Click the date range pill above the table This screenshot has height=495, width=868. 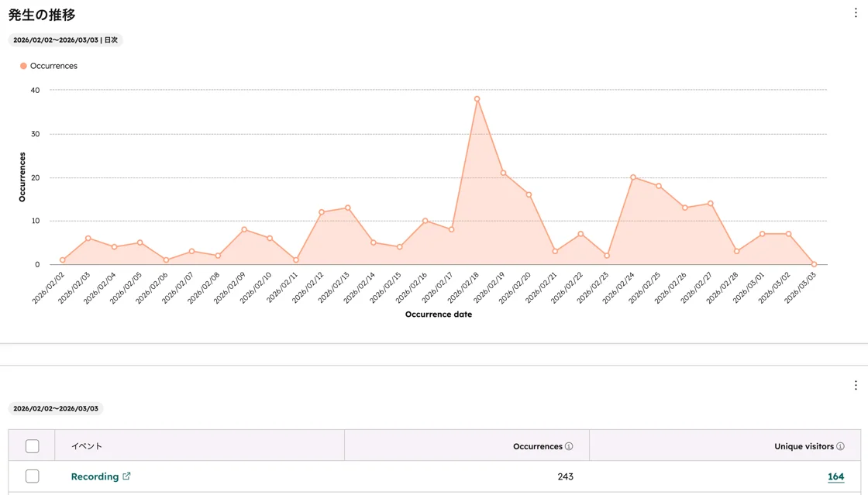tap(56, 408)
